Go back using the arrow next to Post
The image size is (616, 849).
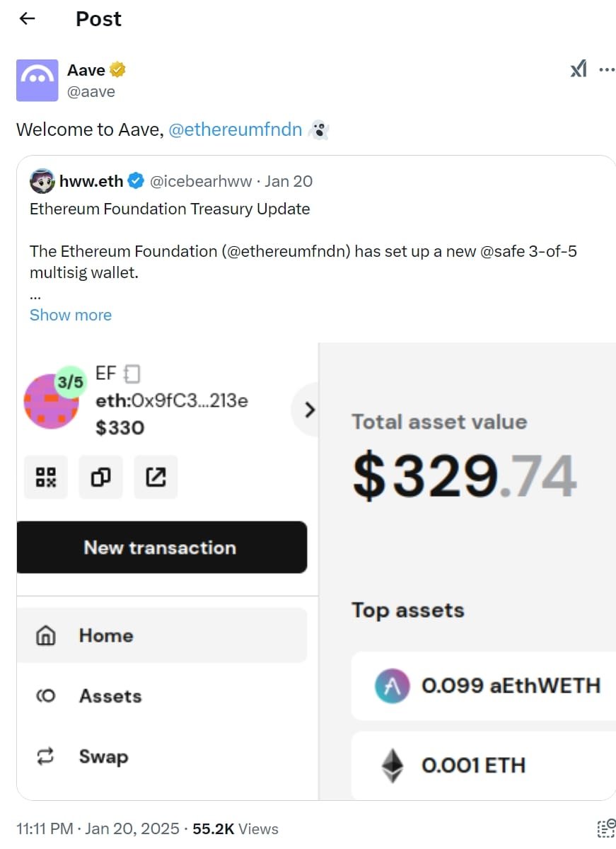[26, 19]
